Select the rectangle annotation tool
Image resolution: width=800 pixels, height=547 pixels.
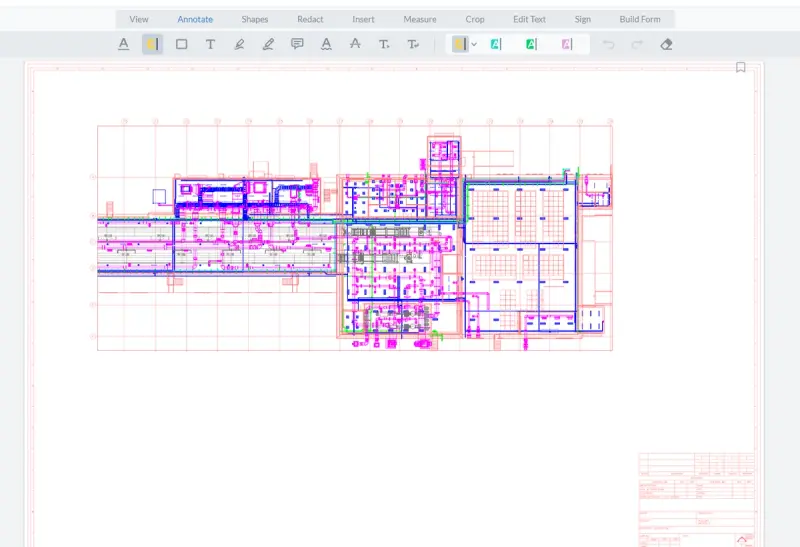(x=181, y=44)
